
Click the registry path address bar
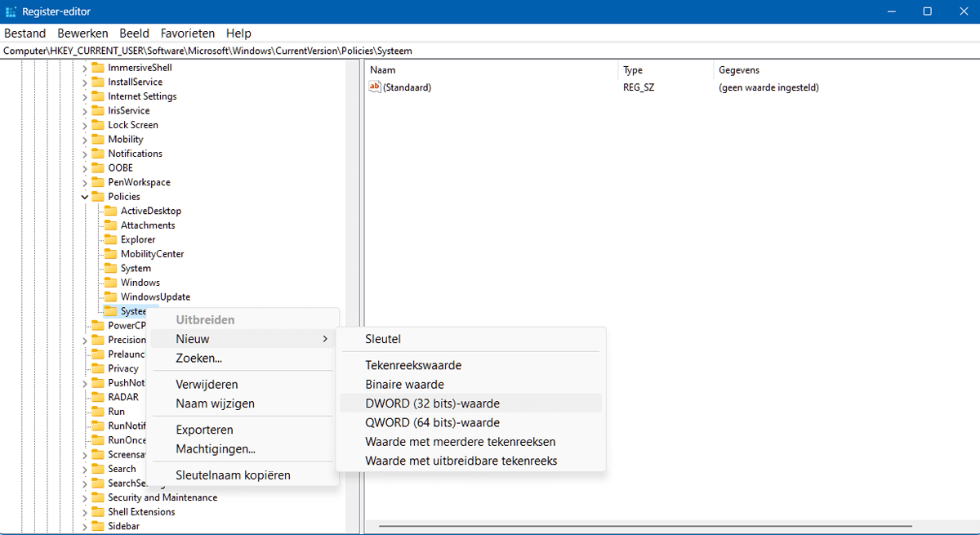(x=490, y=51)
